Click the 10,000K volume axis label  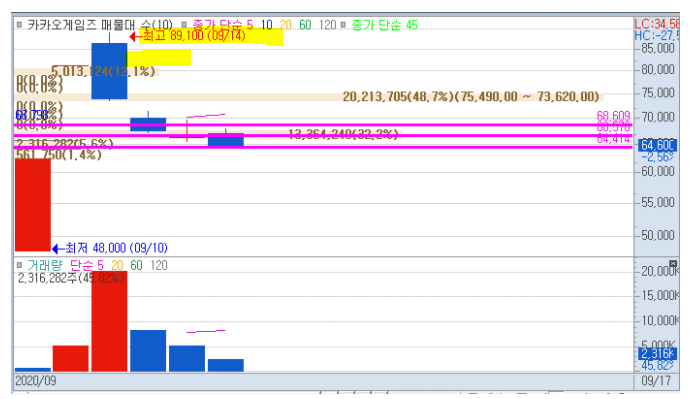coord(660,320)
